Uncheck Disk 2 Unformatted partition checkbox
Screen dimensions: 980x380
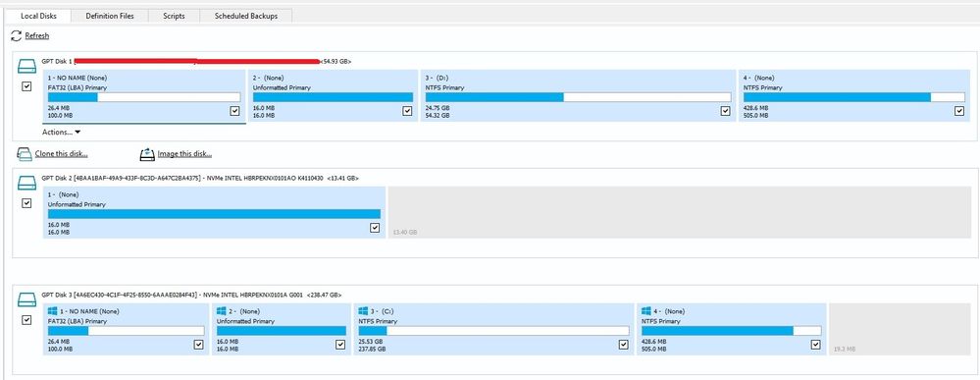coord(375,228)
